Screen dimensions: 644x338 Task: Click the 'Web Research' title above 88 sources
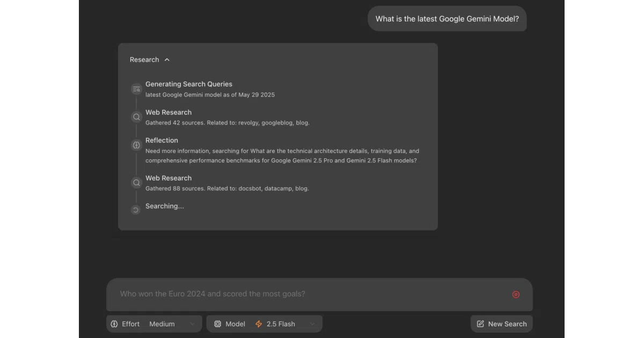point(169,178)
